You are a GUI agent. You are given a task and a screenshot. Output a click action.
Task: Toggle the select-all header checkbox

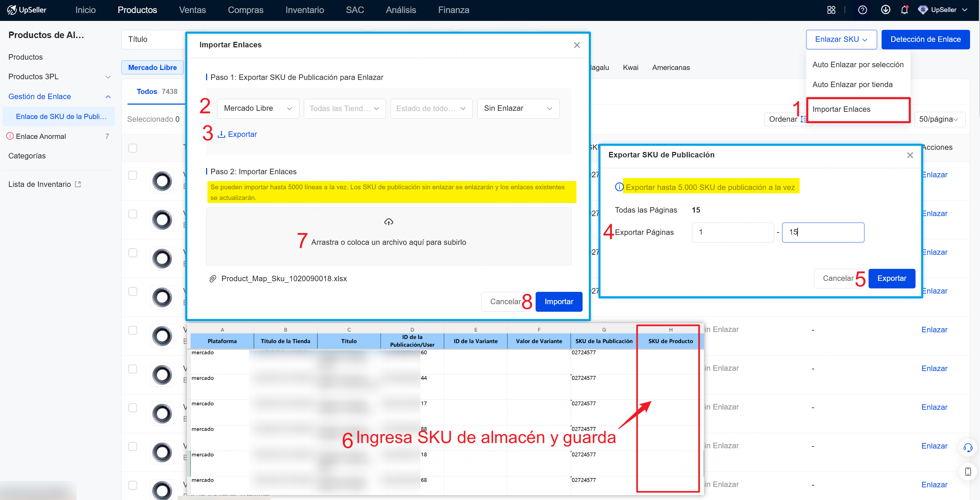coord(132,148)
